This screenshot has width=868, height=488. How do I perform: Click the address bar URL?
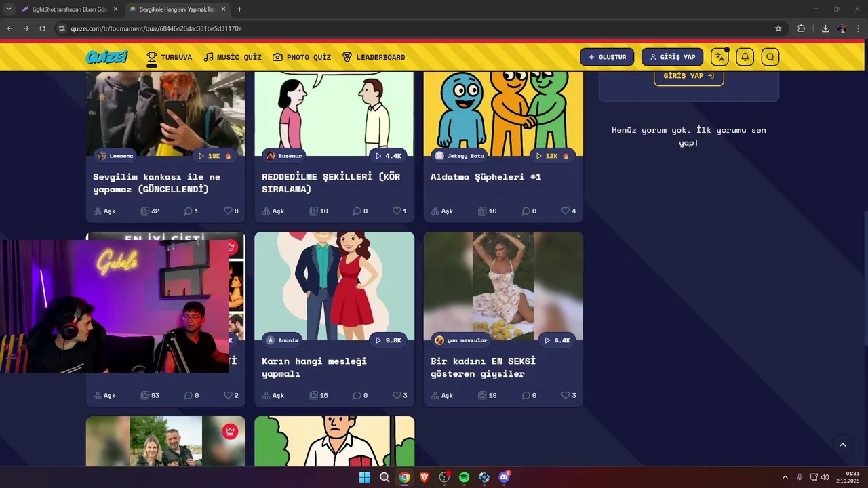point(156,28)
